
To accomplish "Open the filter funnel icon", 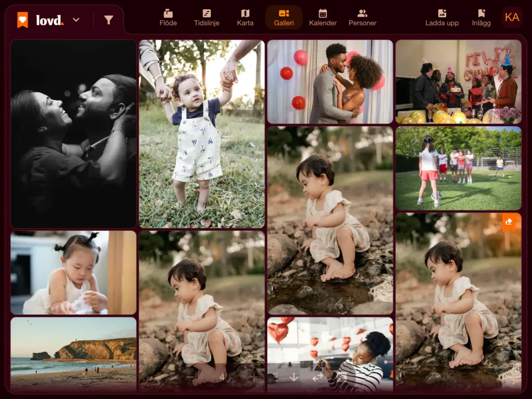I will point(109,20).
